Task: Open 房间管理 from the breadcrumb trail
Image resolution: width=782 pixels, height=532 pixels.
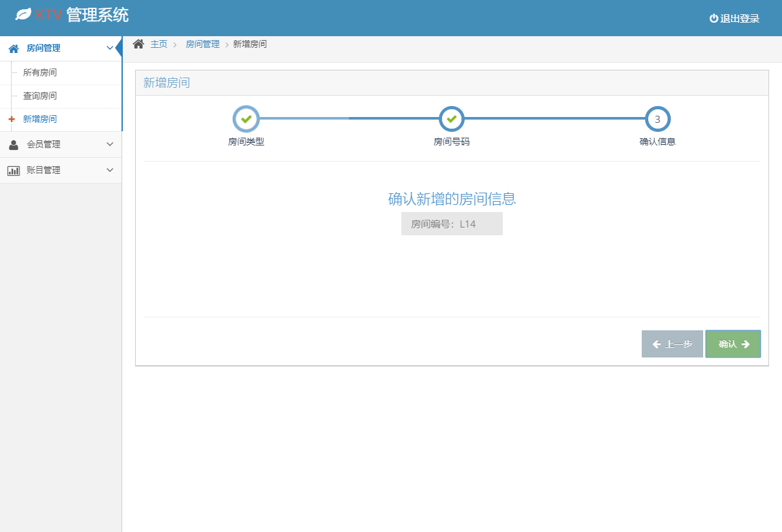Action: (x=202, y=43)
